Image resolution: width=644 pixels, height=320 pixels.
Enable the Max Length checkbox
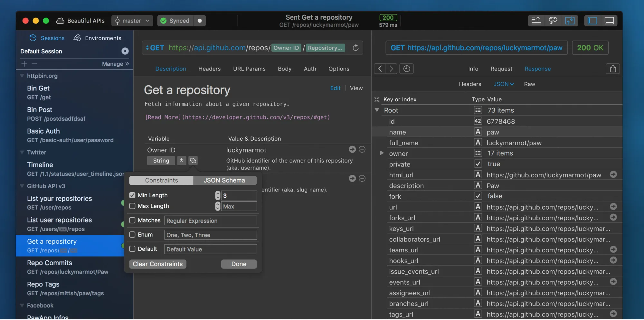[132, 206]
